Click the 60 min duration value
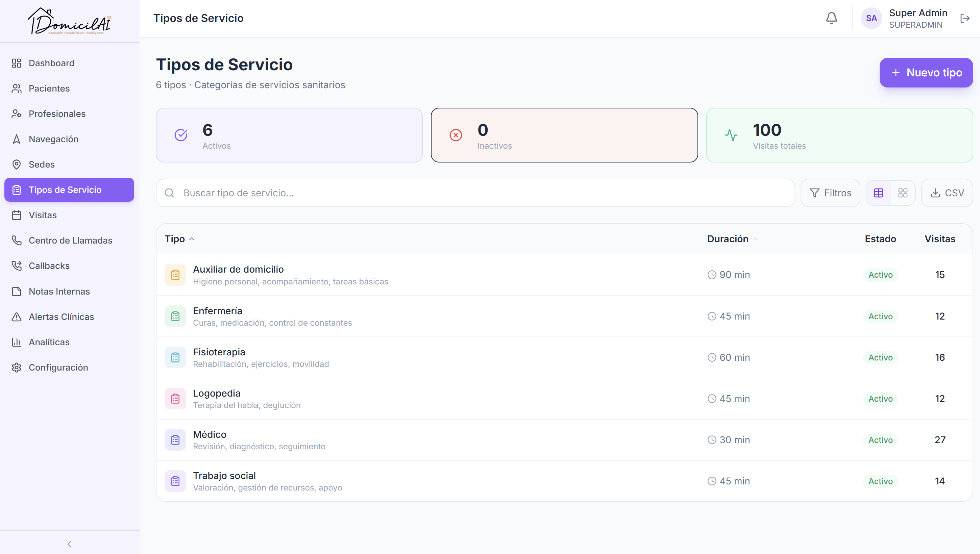980x554 pixels. [x=735, y=357]
